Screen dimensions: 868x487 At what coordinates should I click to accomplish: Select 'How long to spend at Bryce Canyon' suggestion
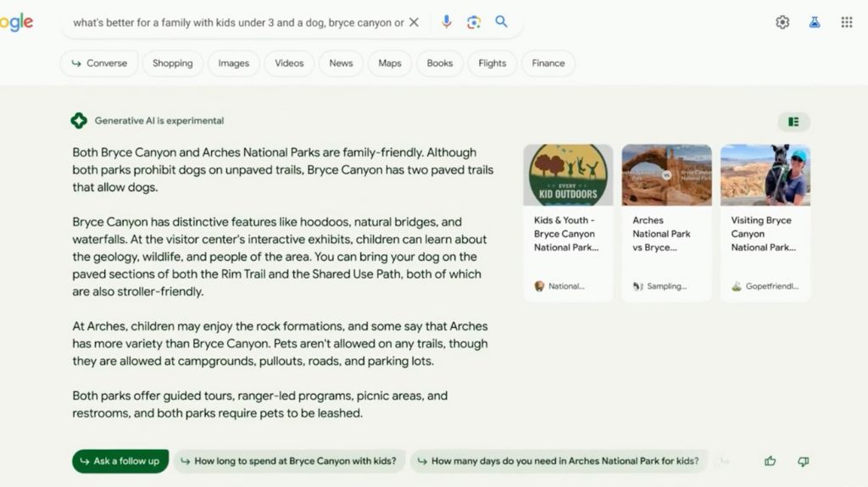(289, 461)
